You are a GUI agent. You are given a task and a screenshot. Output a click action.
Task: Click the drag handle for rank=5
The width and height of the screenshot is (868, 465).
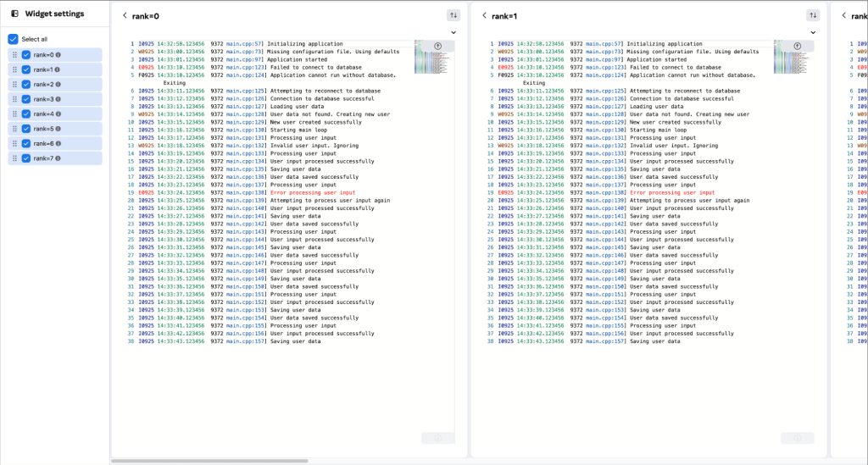click(14, 129)
